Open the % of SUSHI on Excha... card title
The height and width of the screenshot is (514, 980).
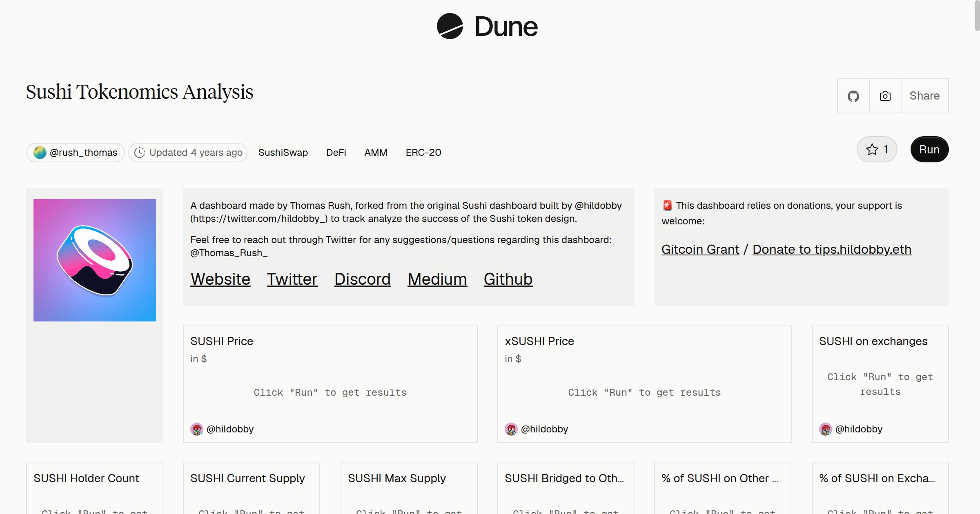(x=877, y=478)
